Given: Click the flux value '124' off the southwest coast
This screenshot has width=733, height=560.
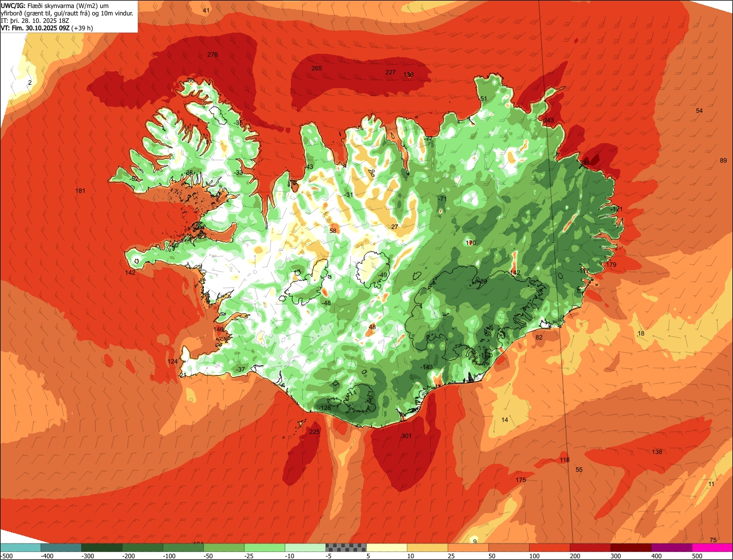Looking at the screenshot, I should [172, 361].
